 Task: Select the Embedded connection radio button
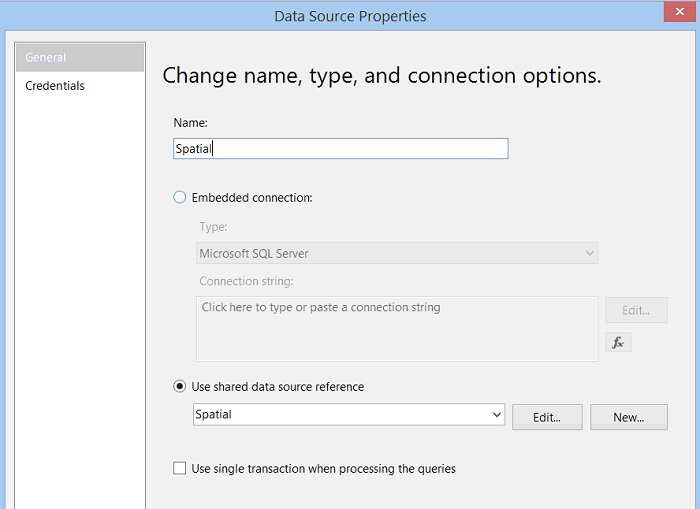tap(180, 198)
